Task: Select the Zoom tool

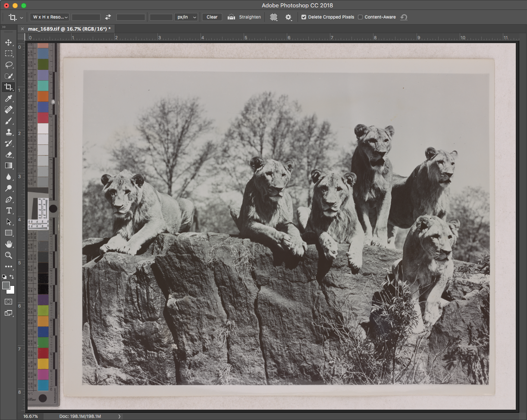Action: (x=8, y=255)
